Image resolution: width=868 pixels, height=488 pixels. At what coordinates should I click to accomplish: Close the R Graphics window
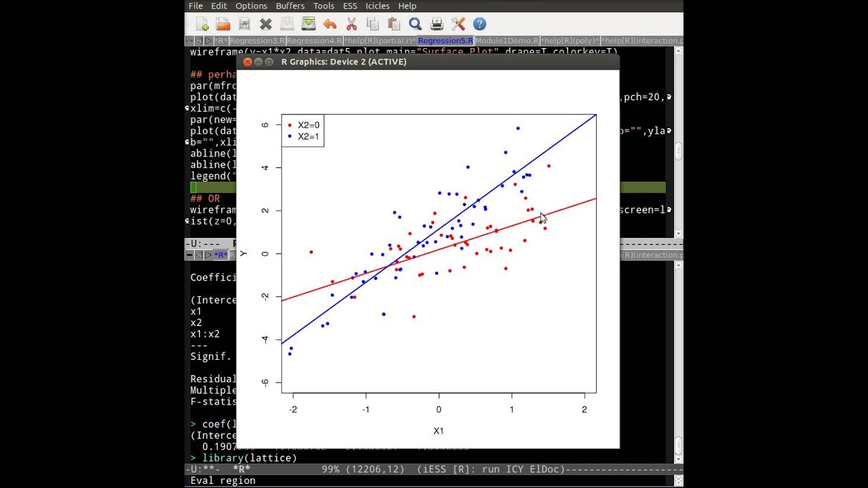tap(248, 62)
